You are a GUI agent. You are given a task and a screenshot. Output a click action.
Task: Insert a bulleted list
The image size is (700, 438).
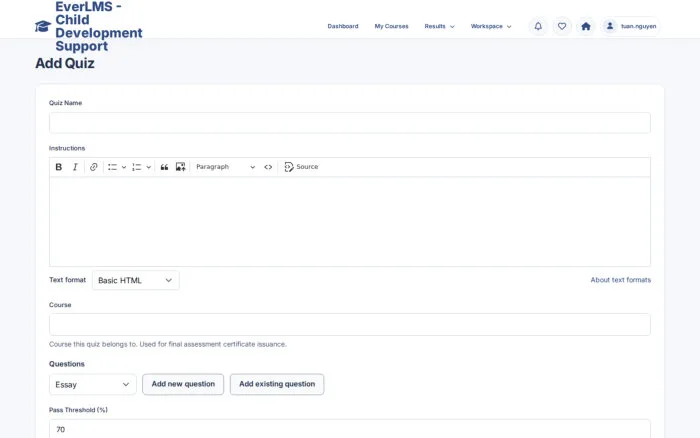pyautogui.click(x=112, y=167)
